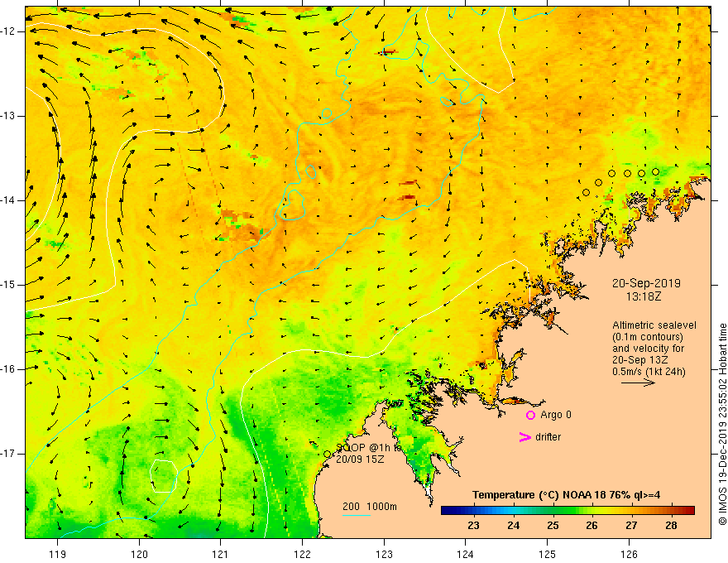This screenshot has height=563, width=728.
Task: Click the vertical IMOS Hobart time copyright text
Action: pyautogui.click(x=722, y=424)
